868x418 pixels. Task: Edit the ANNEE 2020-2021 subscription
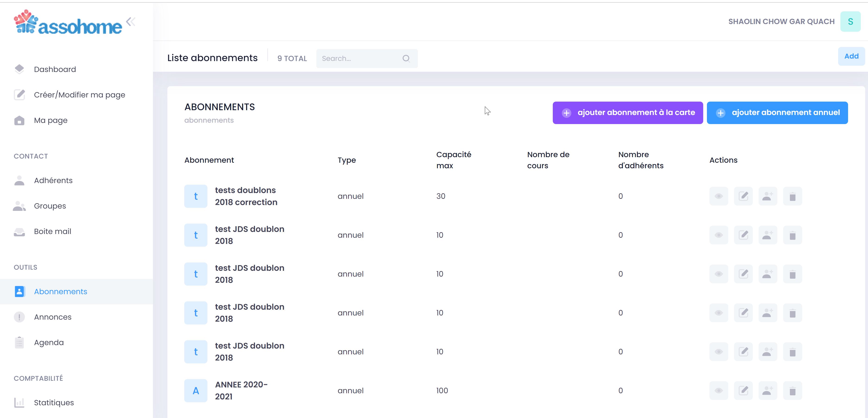point(743,390)
